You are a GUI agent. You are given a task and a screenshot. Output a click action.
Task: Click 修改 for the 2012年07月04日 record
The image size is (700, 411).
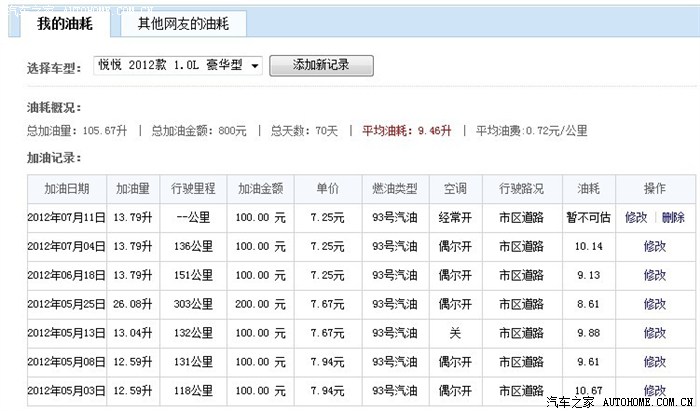tap(654, 246)
